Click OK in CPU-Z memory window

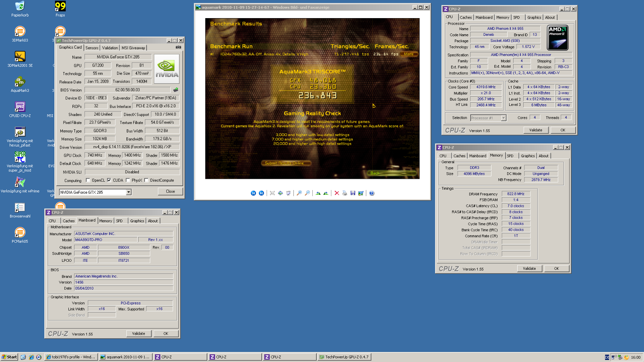[x=556, y=269]
